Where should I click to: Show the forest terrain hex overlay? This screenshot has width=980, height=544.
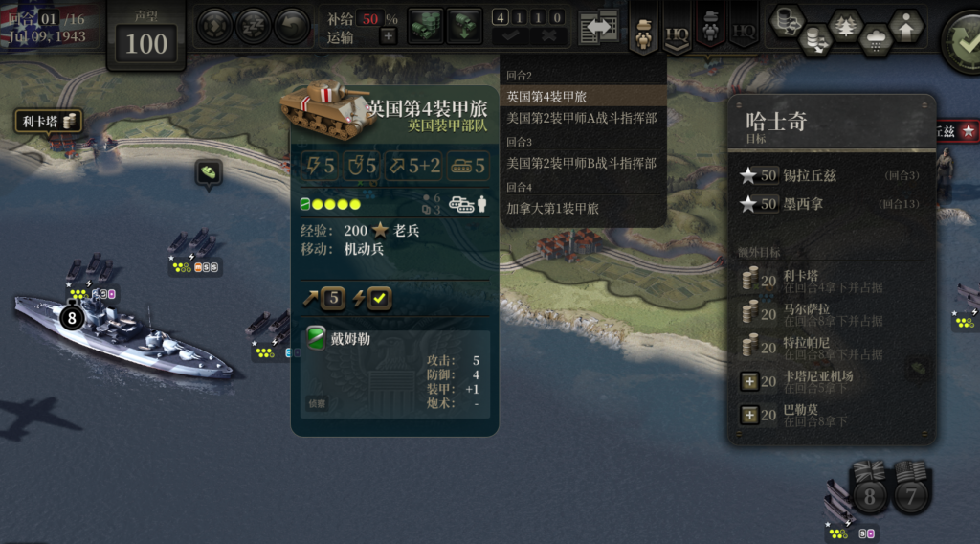846,26
